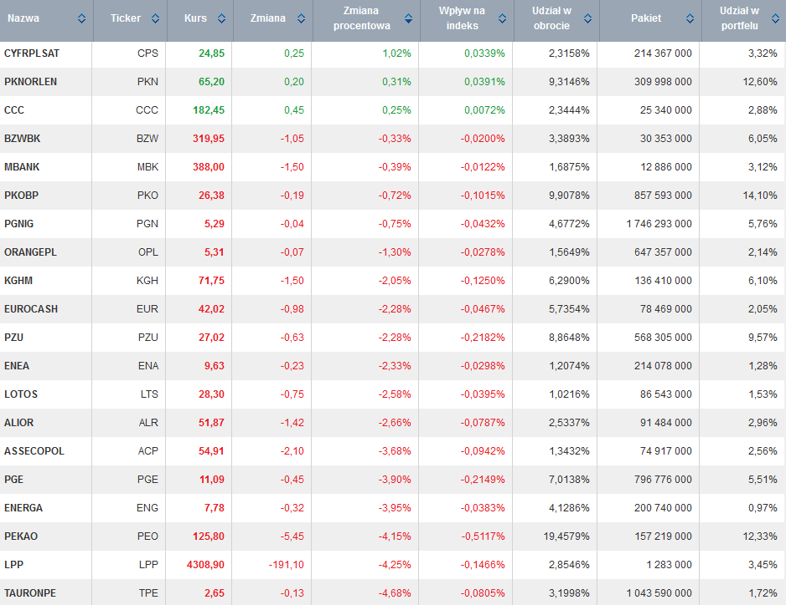The image size is (786, 605).
Task: Select the 4308,90 LPP price
Action: [x=206, y=564]
